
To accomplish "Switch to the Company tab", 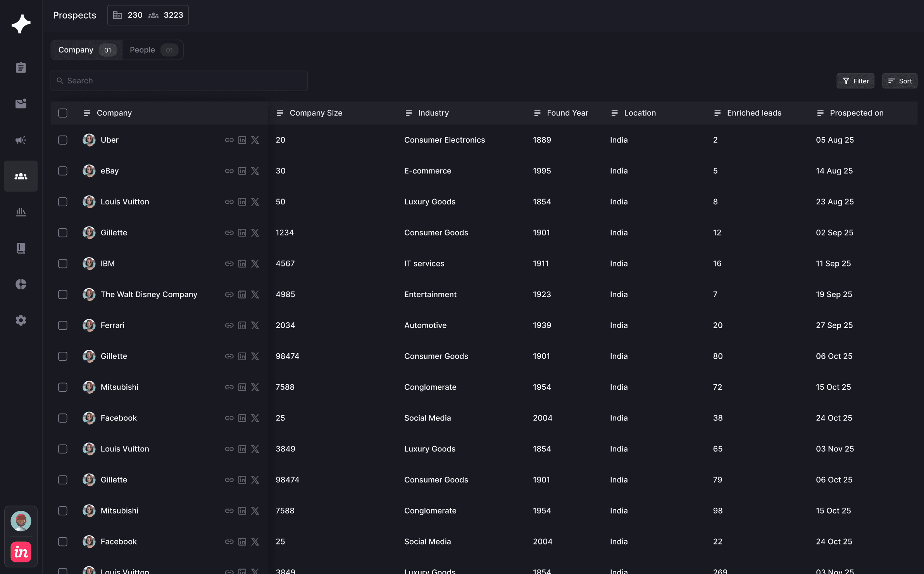I will click(x=87, y=50).
